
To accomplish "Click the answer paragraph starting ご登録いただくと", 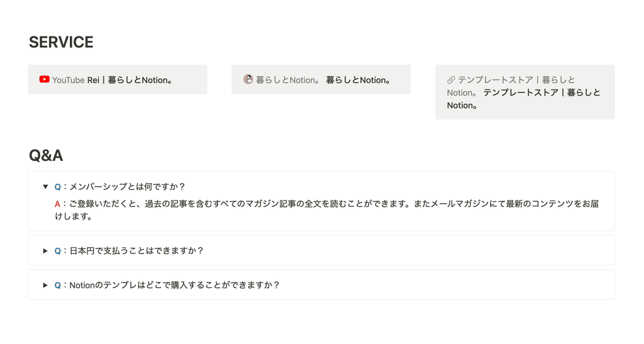I will click(327, 210).
